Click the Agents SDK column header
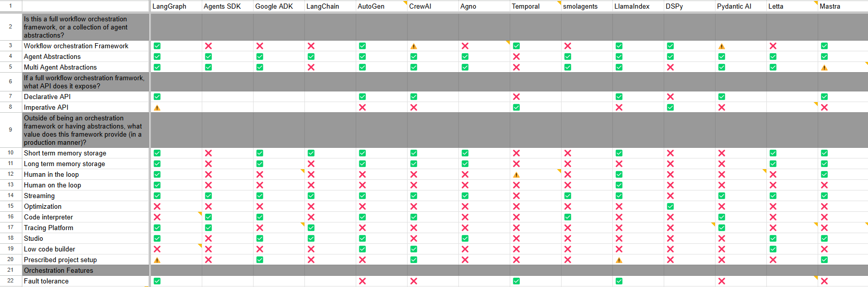The width and height of the screenshot is (868, 287). tap(228, 6)
